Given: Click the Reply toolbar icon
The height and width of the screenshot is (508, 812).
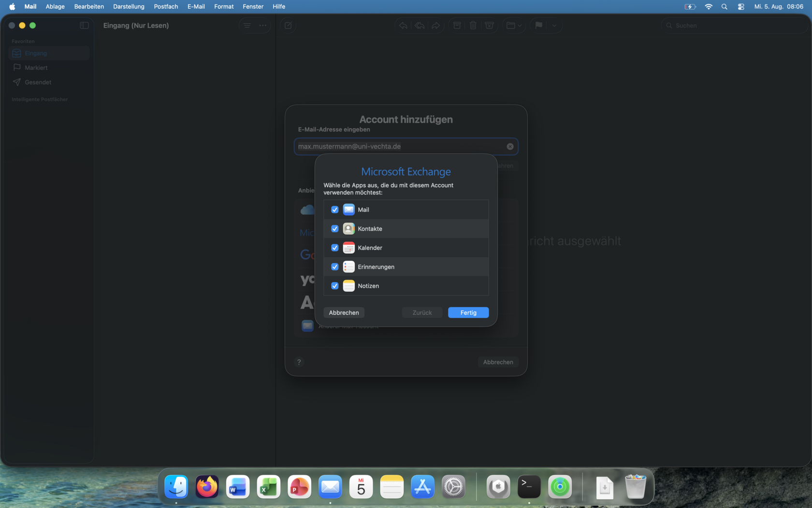Looking at the screenshot, I should (x=403, y=25).
